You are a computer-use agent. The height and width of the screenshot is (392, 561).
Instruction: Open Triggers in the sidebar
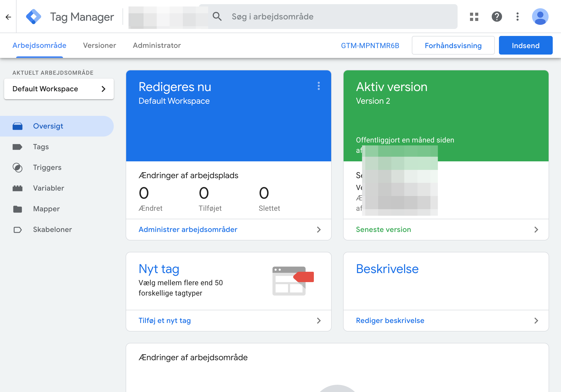[57, 168]
